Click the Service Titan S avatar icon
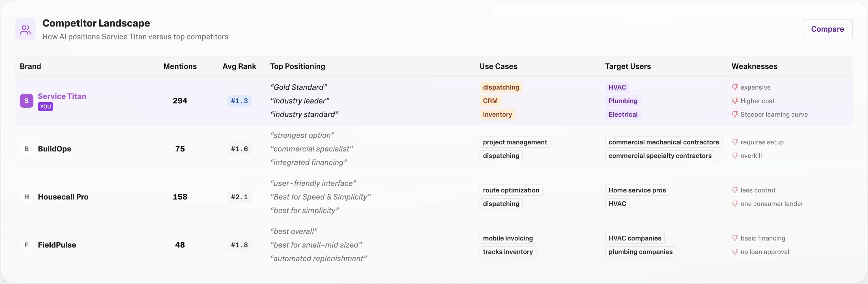This screenshot has width=868, height=284. (26, 101)
